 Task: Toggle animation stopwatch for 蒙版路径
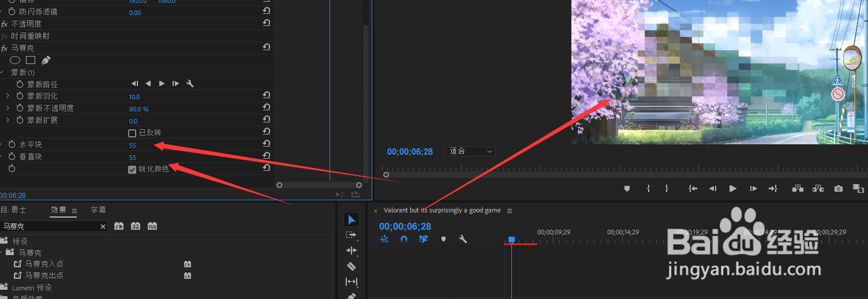[20, 84]
